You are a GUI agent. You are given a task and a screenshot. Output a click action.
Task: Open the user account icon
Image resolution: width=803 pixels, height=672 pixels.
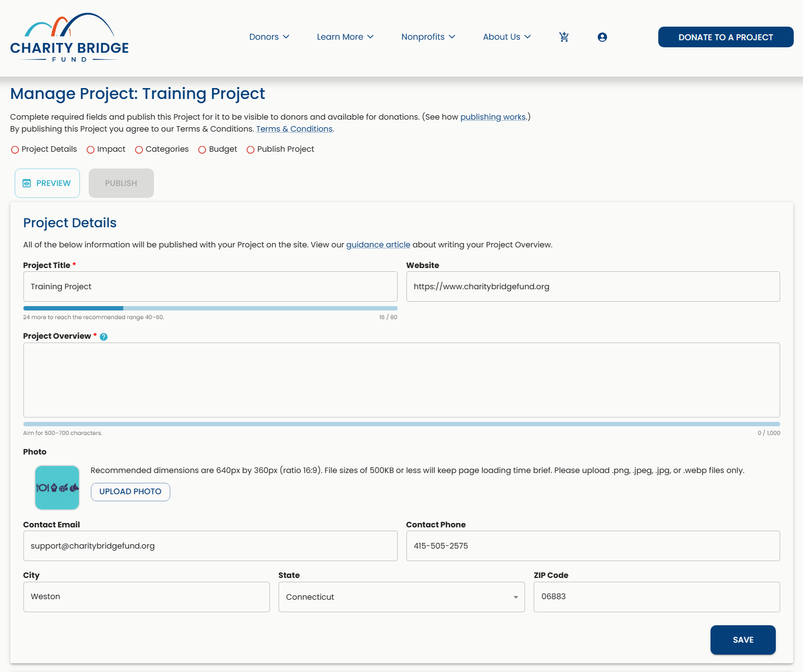tap(602, 37)
